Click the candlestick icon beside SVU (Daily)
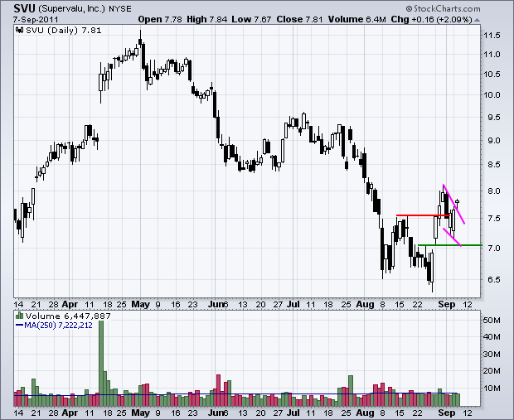Screen dimensions: 514x420 [x=20, y=30]
